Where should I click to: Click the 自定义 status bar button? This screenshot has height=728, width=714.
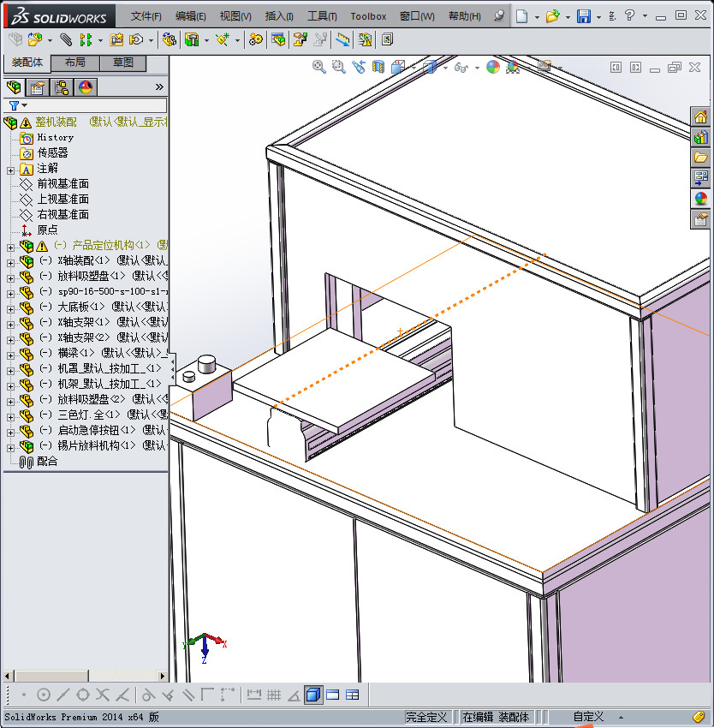click(x=588, y=717)
